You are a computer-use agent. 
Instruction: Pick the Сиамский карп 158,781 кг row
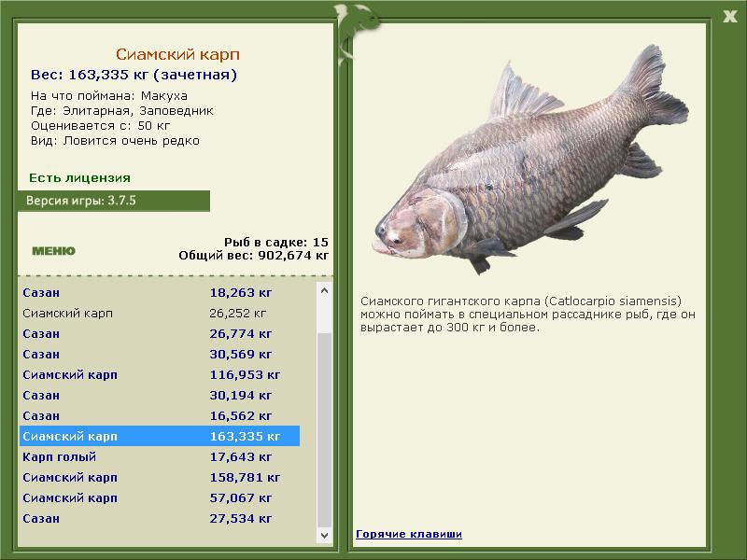click(x=160, y=477)
